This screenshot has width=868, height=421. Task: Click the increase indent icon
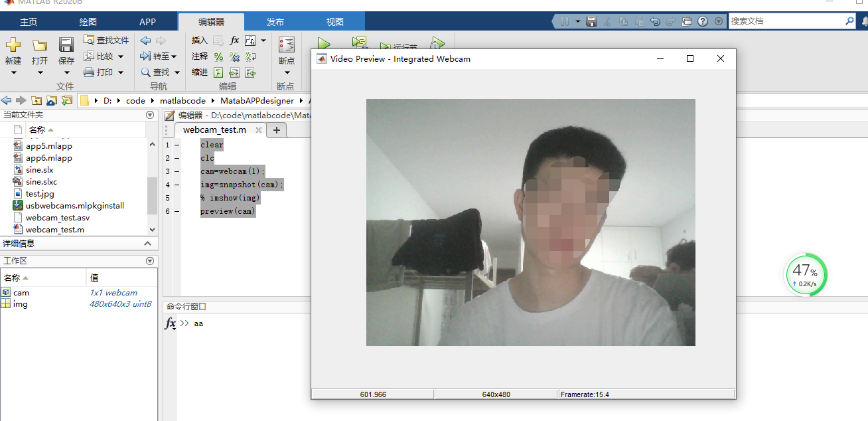coord(234,72)
